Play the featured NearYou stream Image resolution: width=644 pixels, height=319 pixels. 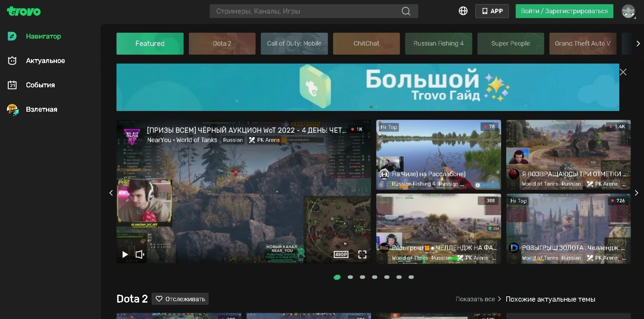[125, 254]
